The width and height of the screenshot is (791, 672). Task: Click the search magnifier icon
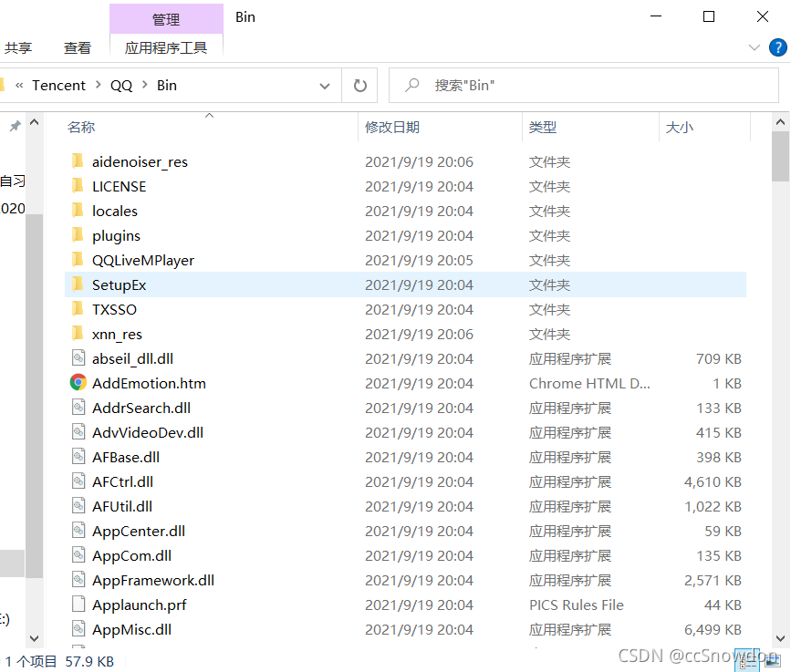tap(412, 85)
